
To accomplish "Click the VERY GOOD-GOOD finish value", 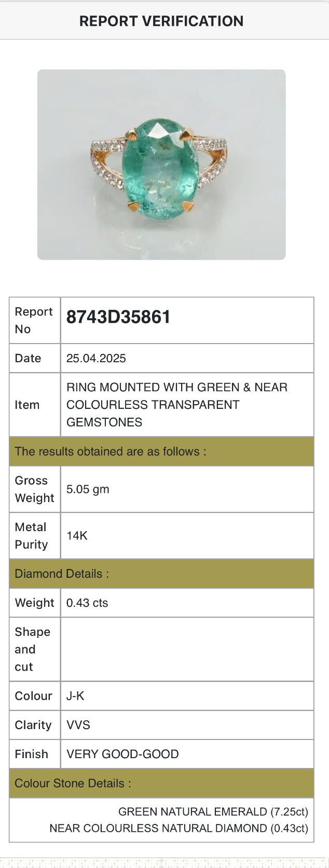I will [x=122, y=754].
